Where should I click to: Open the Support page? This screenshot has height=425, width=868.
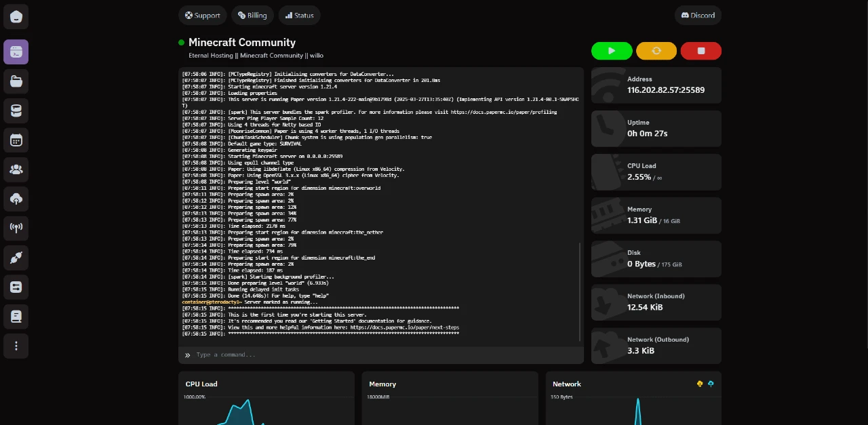point(203,15)
